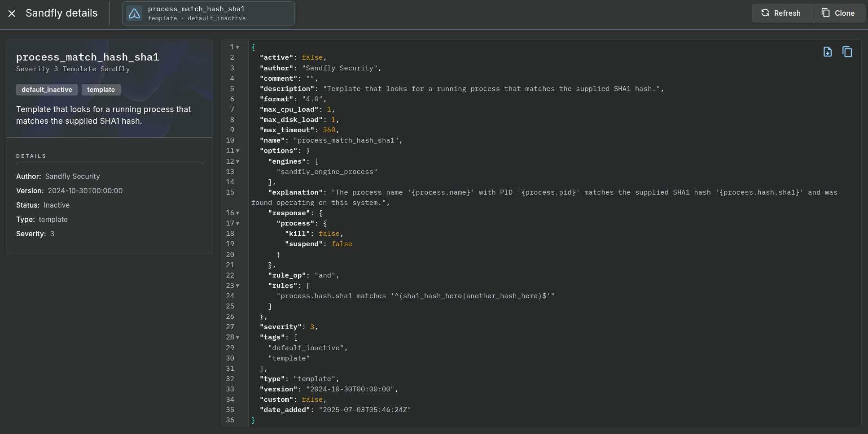Click the "Sandfly details" header title
This screenshot has height=434, width=868.
pos(61,13)
